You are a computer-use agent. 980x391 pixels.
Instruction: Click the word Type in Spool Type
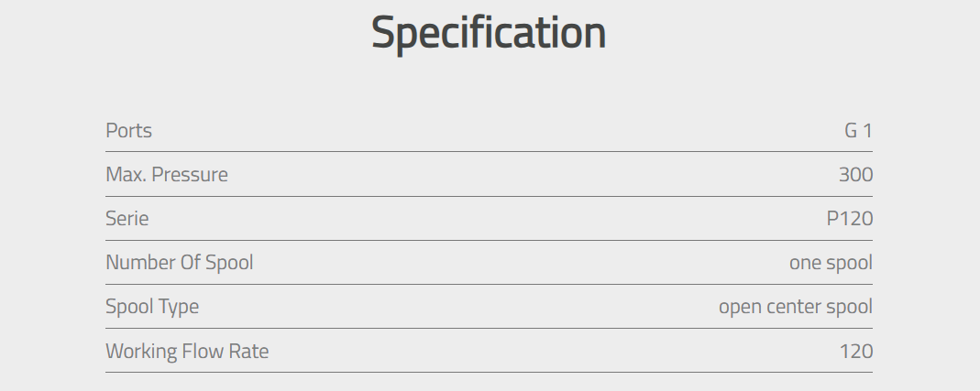click(x=180, y=308)
